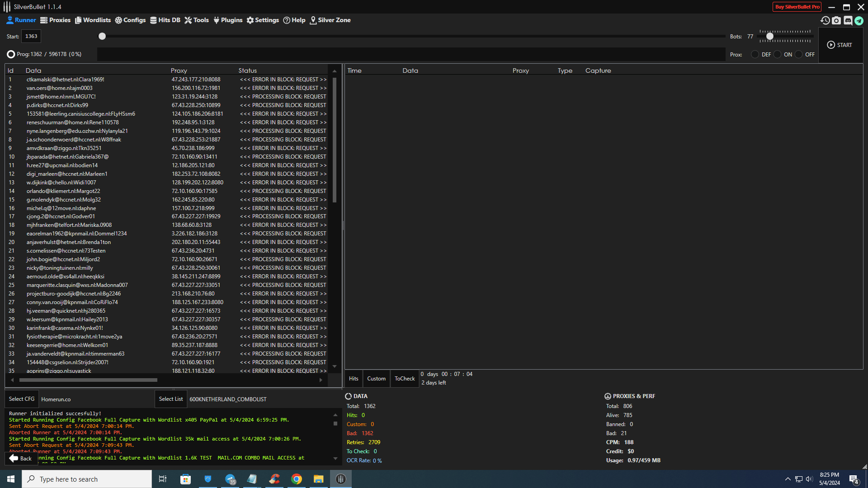Image resolution: width=868 pixels, height=488 pixels.
Task: Open the Discord link icon
Action: click(848, 20)
